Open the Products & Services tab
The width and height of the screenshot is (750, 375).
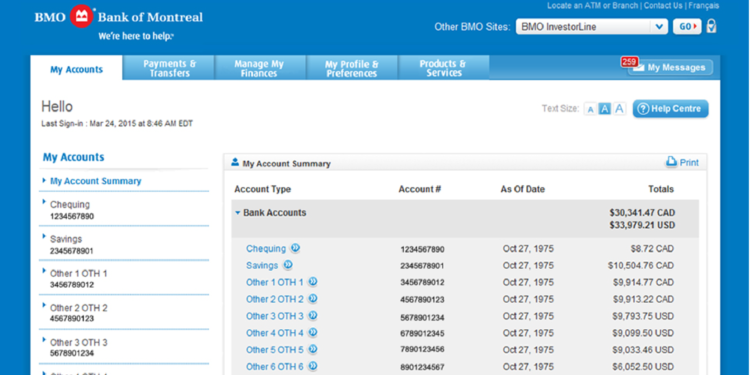(x=443, y=68)
